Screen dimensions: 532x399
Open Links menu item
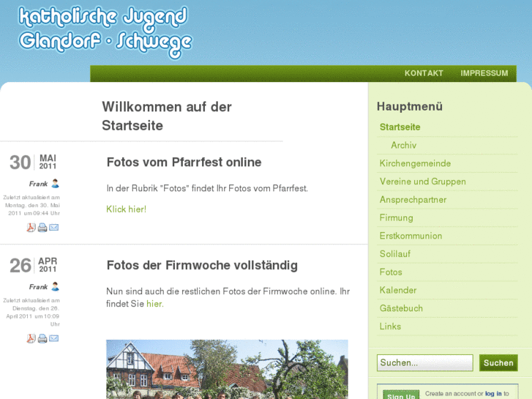pos(390,327)
